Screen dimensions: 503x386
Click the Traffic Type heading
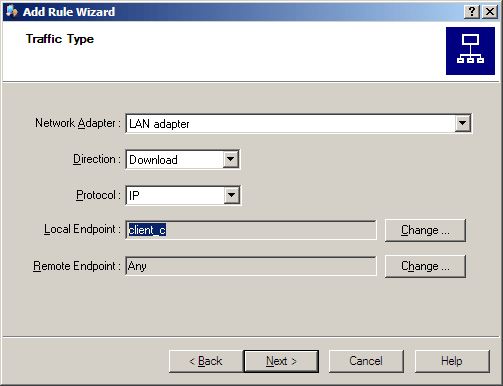[60, 39]
